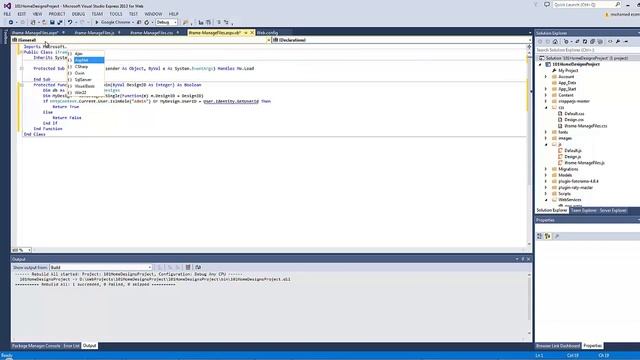Click the Search Solution Explorer field

click(587, 50)
